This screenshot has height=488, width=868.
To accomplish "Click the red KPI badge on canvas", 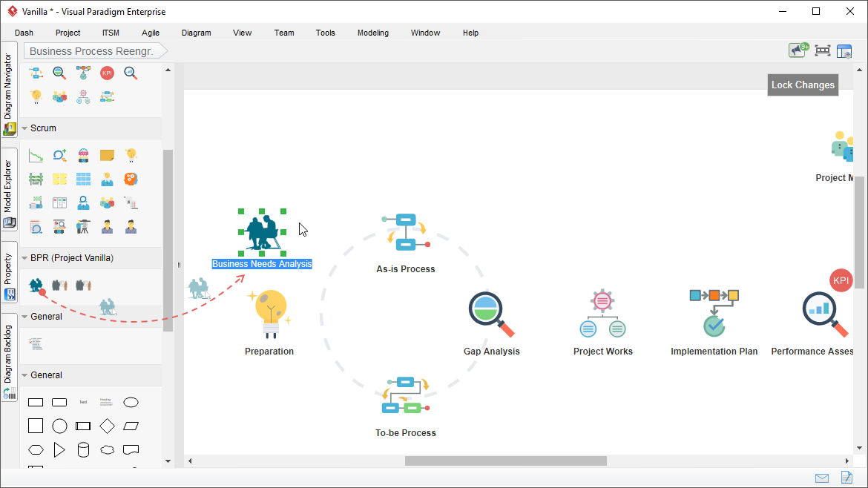I will tap(841, 280).
